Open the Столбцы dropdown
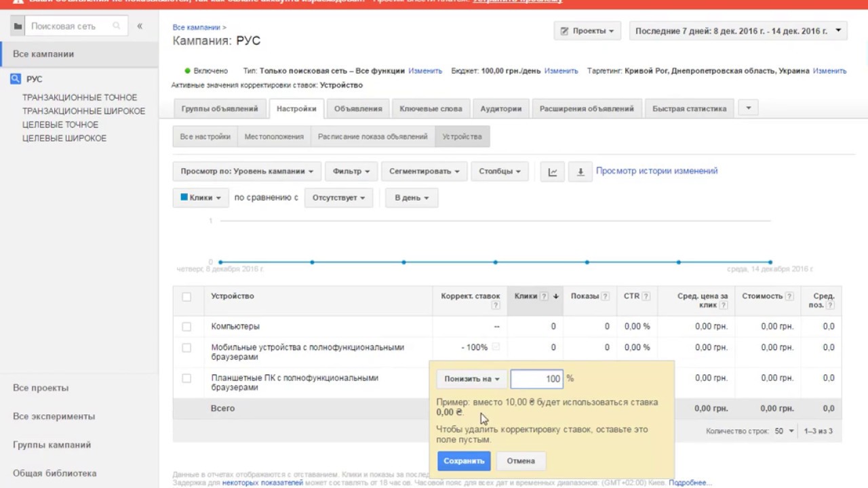Viewport: 868px width, 488px height. [x=500, y=171]
